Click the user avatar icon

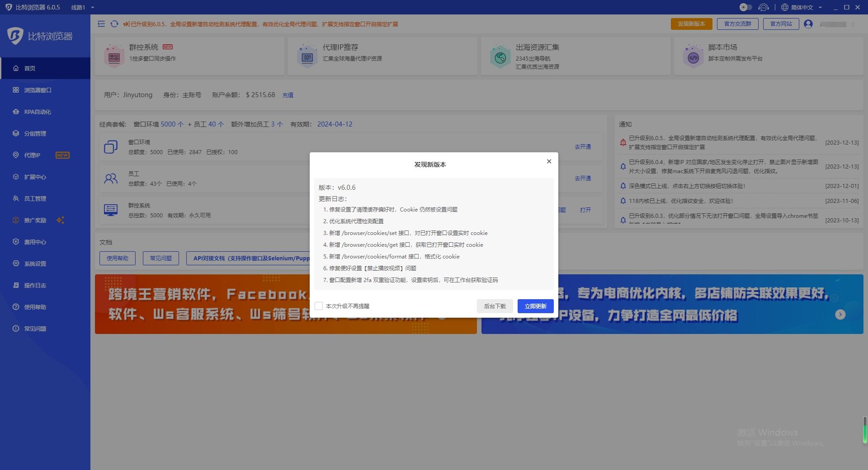tap(808, 24)
